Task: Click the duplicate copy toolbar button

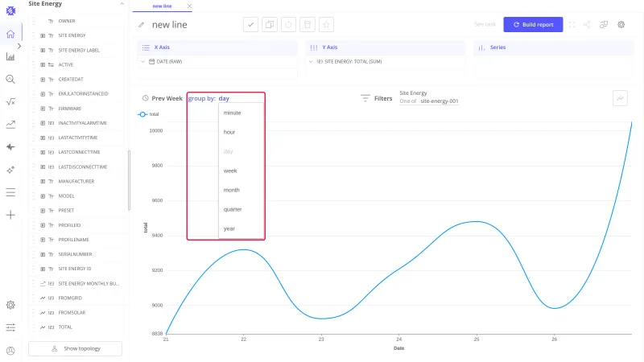Action: pos(270,25)
